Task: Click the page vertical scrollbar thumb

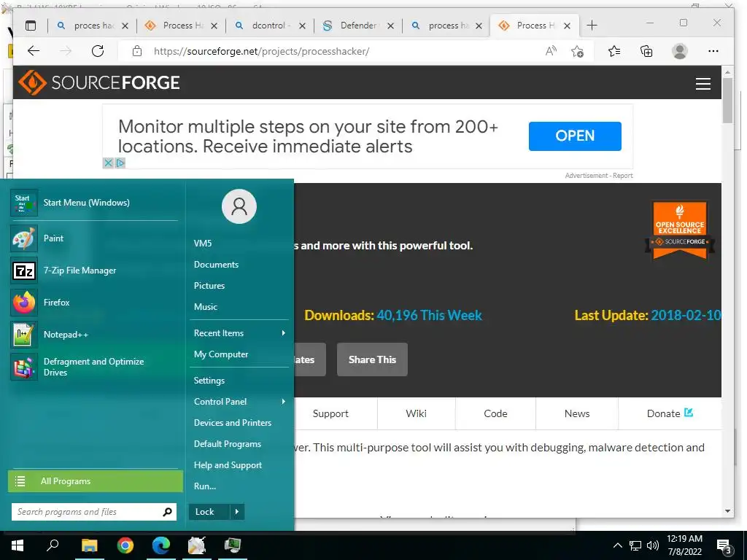Action: [727, 100]
